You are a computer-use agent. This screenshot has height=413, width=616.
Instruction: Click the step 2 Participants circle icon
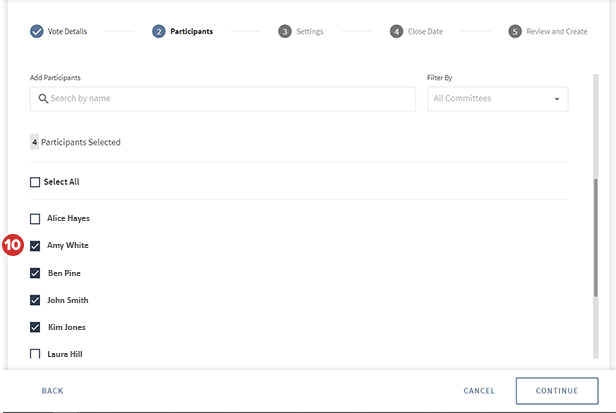pos(159,31)
